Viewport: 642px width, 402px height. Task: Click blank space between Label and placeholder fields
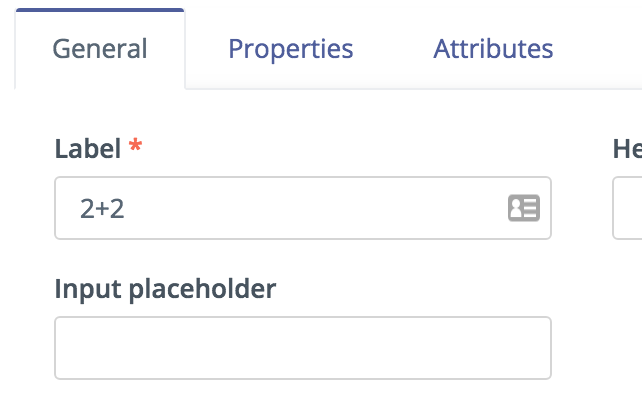coord(303,257)
